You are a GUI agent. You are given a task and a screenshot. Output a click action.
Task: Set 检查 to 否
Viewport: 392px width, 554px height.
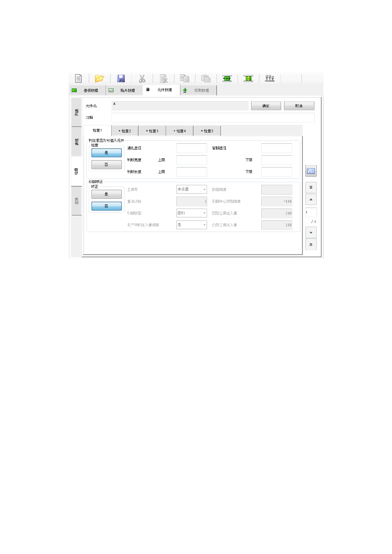(107, 164)
